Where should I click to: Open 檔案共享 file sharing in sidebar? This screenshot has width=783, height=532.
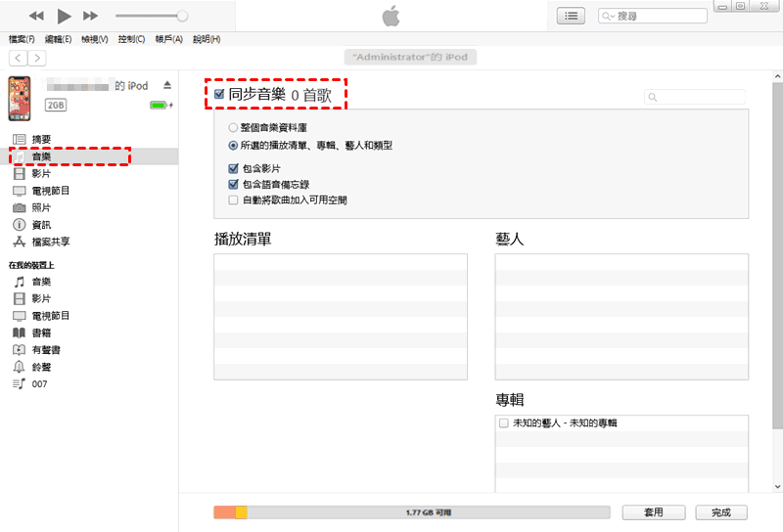[50, 242]
